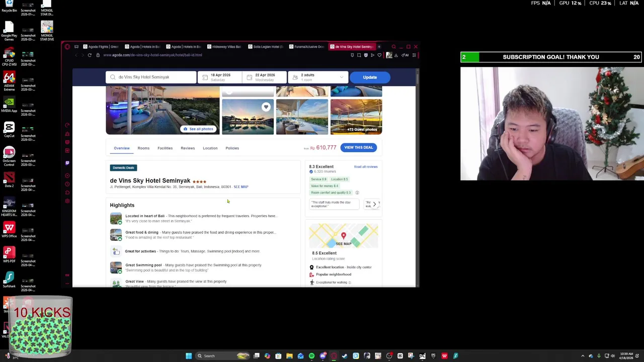Open Epic Games from taskbar
Viewport: 644px width, 362px height.
coord(433,356)
